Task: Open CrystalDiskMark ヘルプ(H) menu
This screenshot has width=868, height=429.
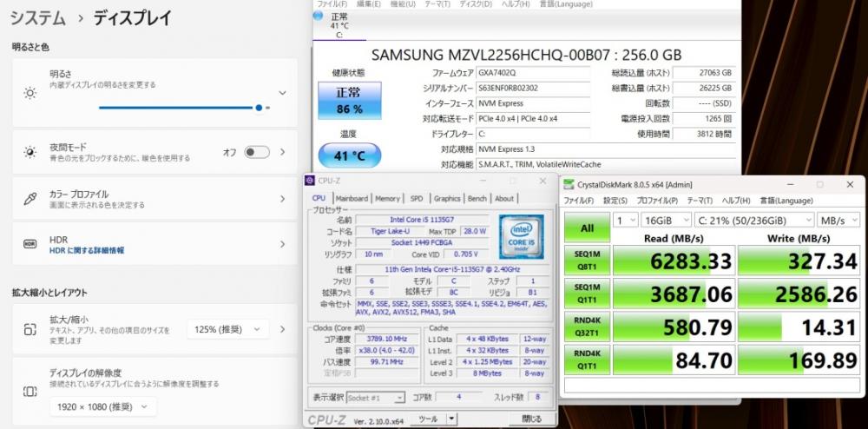Action: [736, 201]
